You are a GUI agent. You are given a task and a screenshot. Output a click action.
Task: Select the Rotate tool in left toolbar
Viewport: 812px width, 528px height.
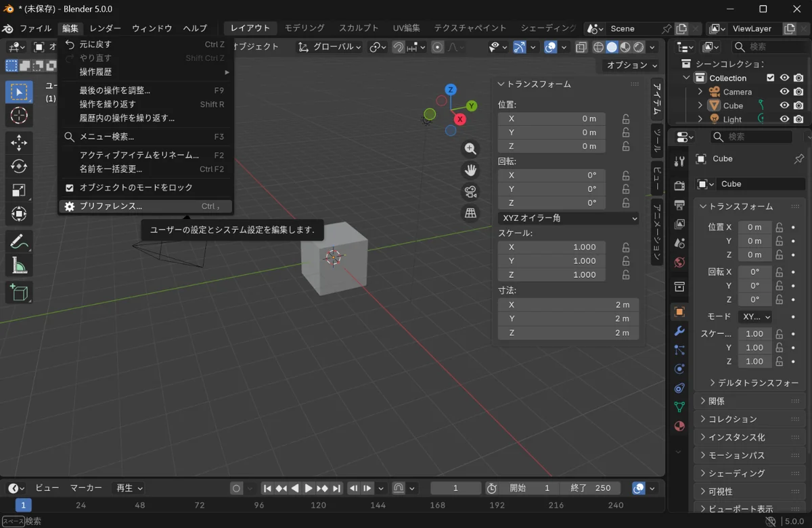[x=19, y=166]
